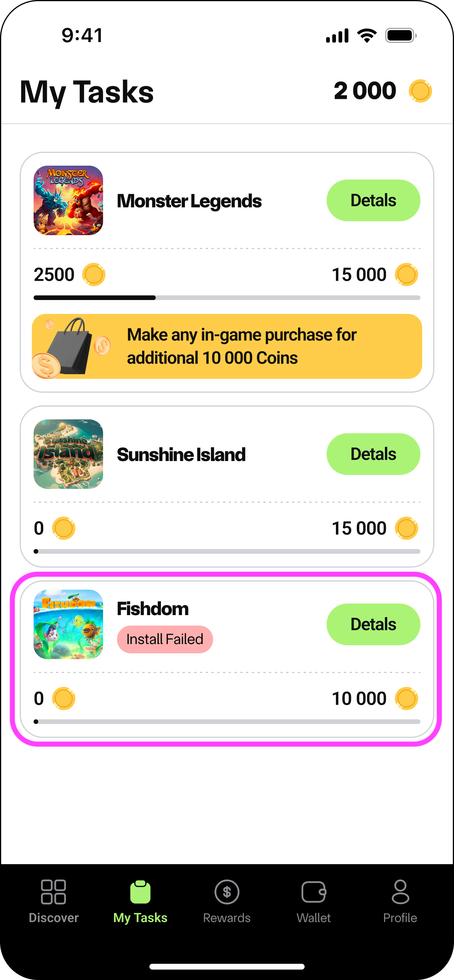Tap the Sunshine Island game icon
Viewport: 454px width, 980px height.
click(x=68, y=454)
